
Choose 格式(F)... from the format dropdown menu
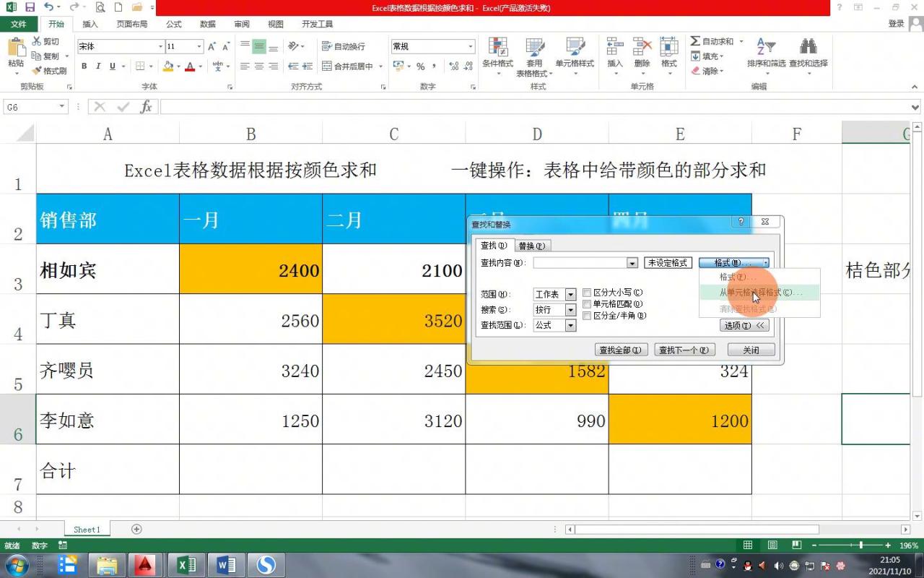(x=759, y=277)
